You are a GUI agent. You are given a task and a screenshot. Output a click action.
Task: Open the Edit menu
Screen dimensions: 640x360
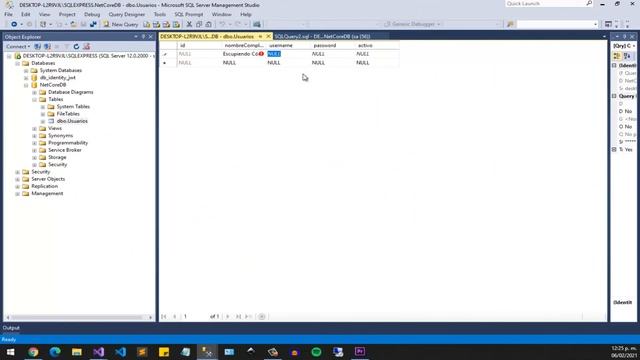(x=25, y=14)
